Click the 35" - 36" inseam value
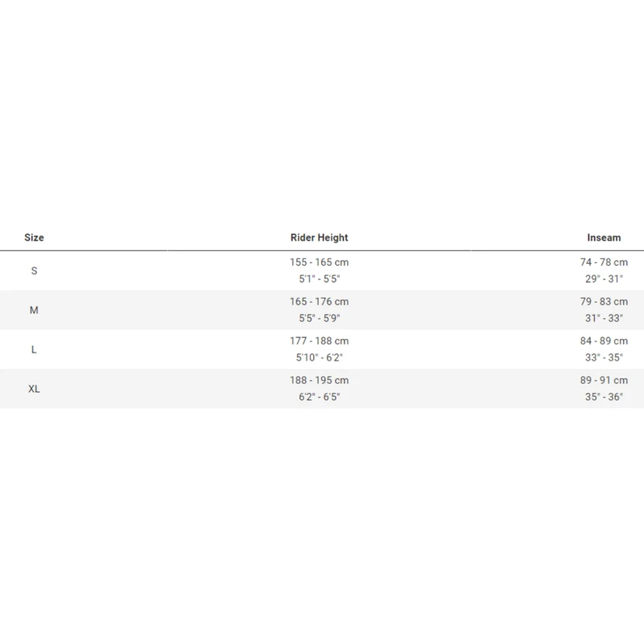Viewport: 644px width, 644px height. (x=604, y=397)
